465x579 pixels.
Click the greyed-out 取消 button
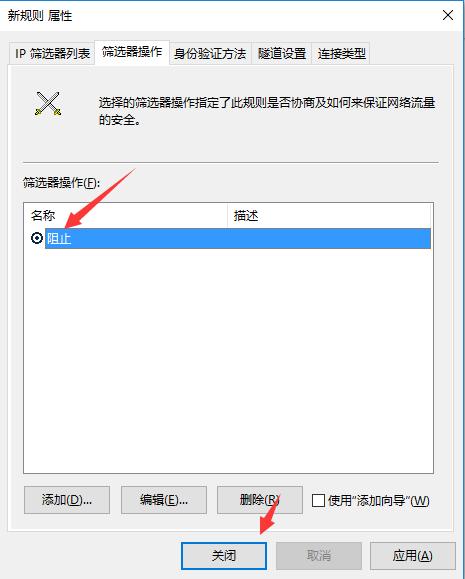[319, 556]
